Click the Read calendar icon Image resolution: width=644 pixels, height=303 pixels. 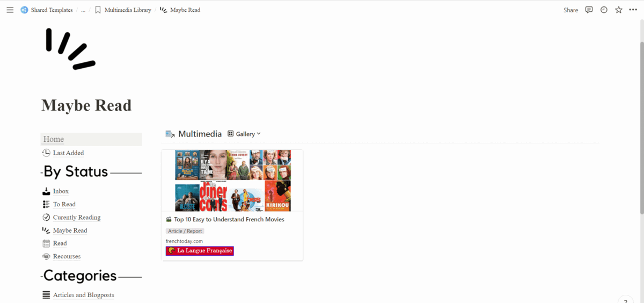coord(46,243)
